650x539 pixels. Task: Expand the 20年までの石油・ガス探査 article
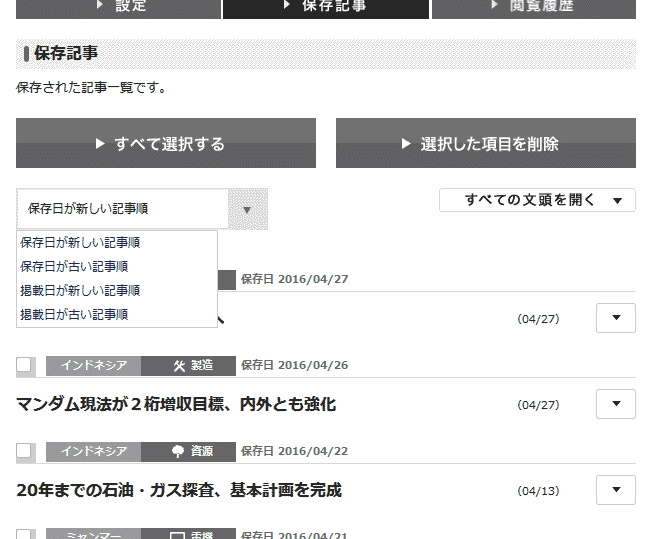click(x=615, y=490)
